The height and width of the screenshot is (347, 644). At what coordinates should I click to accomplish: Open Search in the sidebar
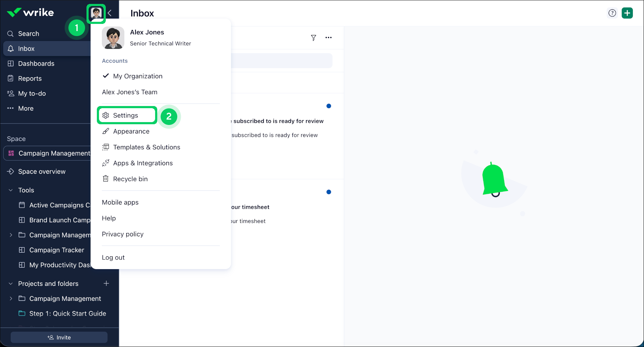pyautogui.click(x=29, y=34)
